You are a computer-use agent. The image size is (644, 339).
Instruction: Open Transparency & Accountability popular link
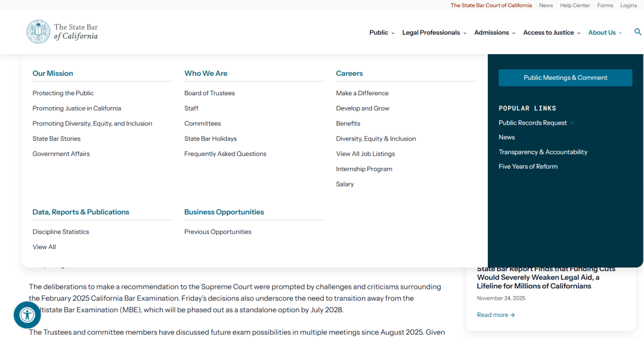click(x=543, y=152)
